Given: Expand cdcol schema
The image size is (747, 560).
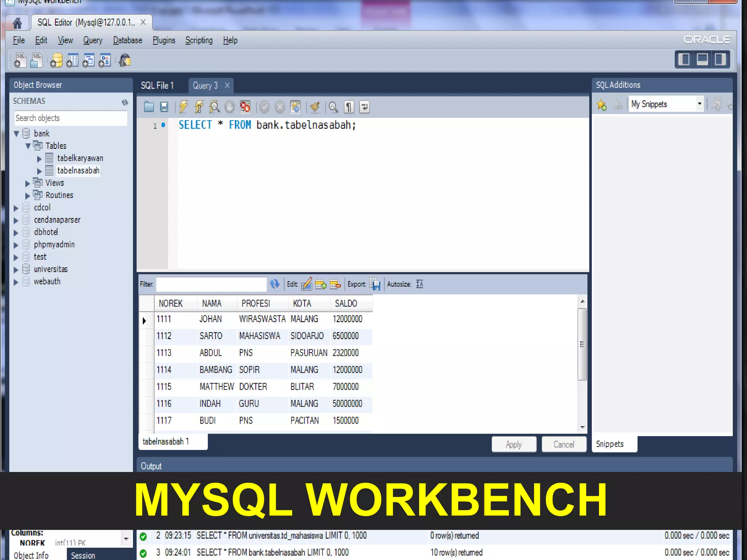Looking at the screenshot, I should 16,208.
